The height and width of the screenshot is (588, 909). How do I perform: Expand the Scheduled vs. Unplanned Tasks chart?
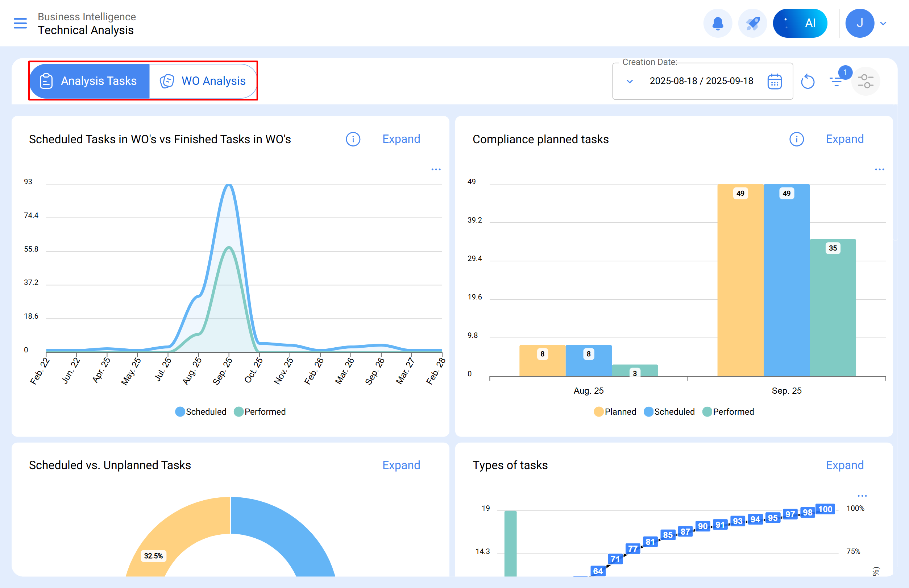coord(401,465)
